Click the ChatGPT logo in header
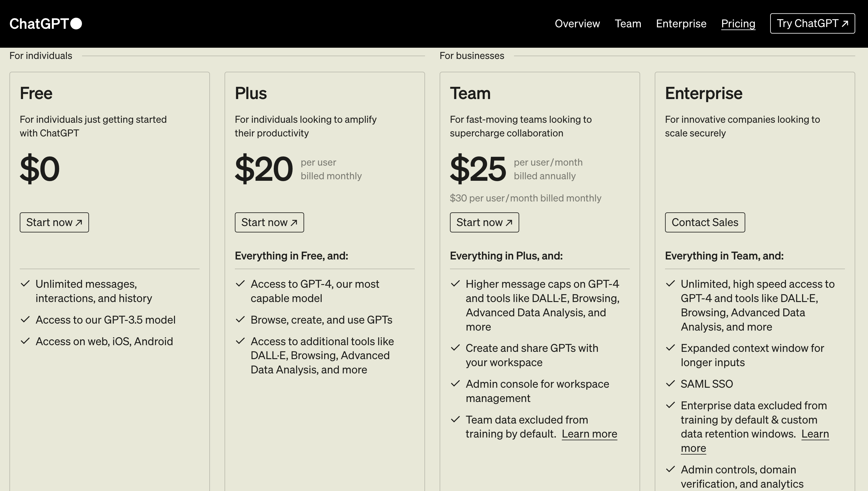The height and width of the screenshot is (491, 868). pyautogui.click(x=46, y=24)
